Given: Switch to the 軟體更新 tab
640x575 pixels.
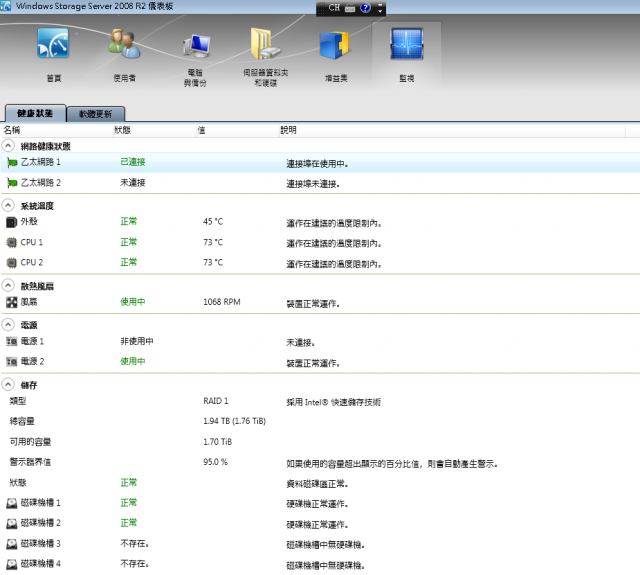Looking at the screenshot, I should [x=96, y=114].
